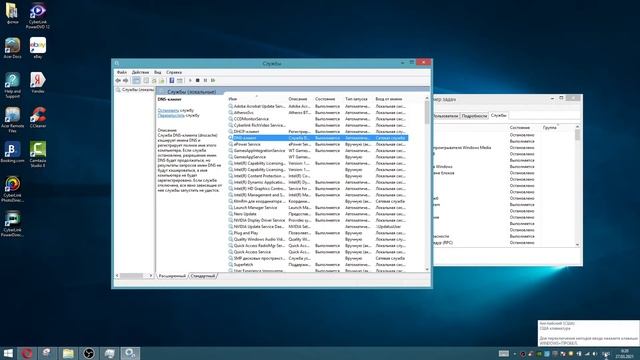This screenshot has width=640, height=360.
Task: Select the Nero Update service row
Action: (318, 214)
